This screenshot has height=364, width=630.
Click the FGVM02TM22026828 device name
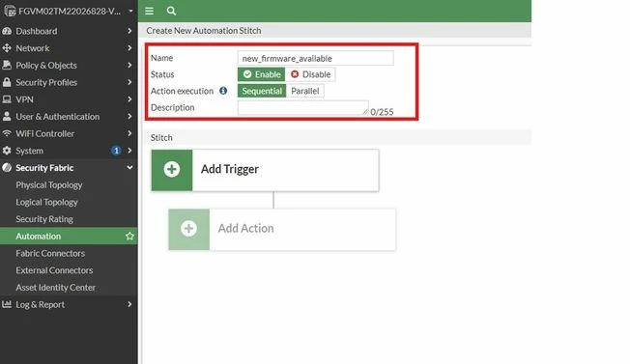click(70, 11)
